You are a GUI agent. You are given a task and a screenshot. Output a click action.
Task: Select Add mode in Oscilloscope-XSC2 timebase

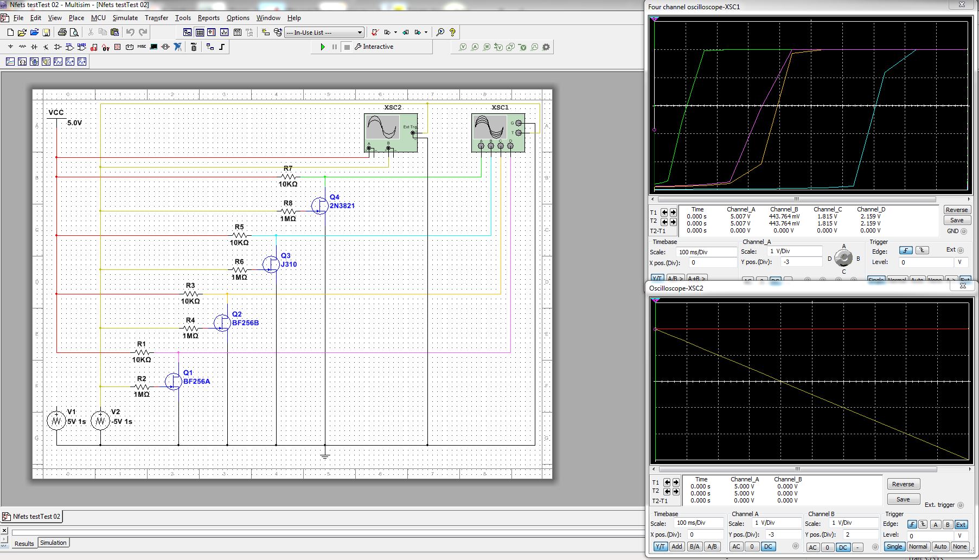pos(677,546)
